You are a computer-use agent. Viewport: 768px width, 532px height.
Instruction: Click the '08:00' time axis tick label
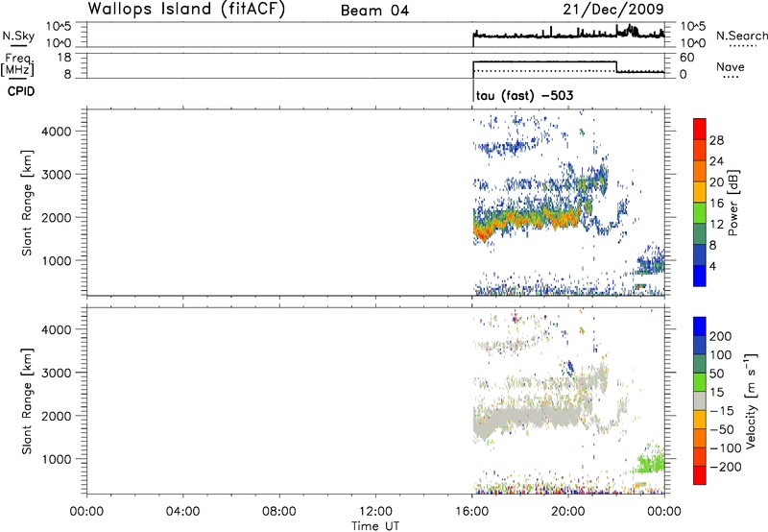[x=279, y=512]
